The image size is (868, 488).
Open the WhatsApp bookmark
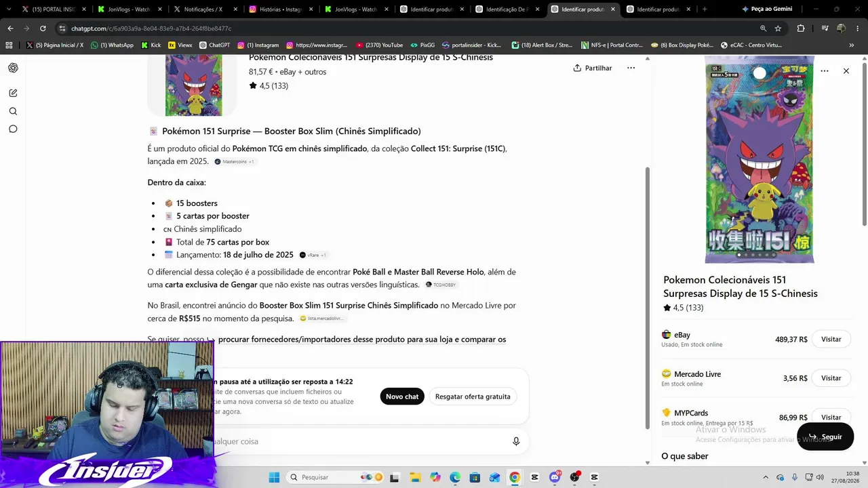tap(113, 45)
